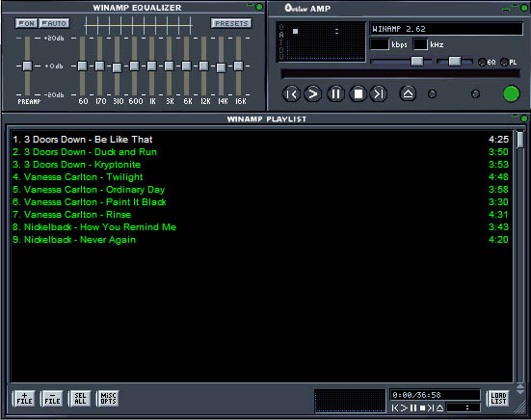
Task: Pause playback using the main Pause button
Action: [x=335, y=93]
